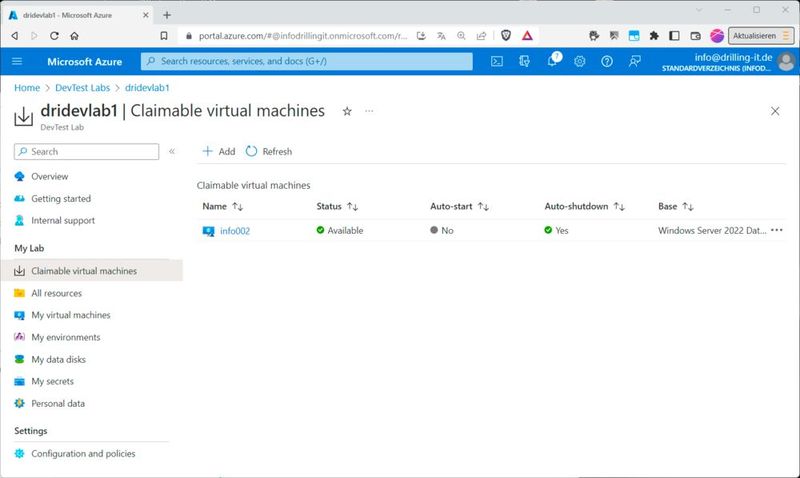Sort the table by Status
This screenshot has height=478, width=800.
click(x=337, y=206)
